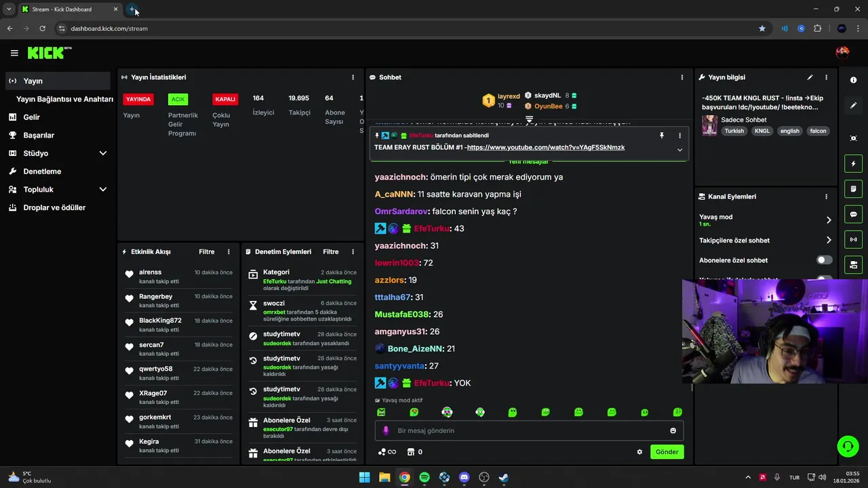
Task: Open Yayın Bağlantısı ve Anahtarı page
Action: click(x=64, y=99)
